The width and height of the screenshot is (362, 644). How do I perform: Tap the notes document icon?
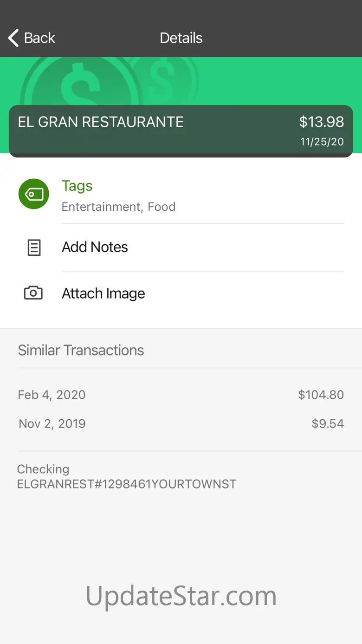click(34, 247)
